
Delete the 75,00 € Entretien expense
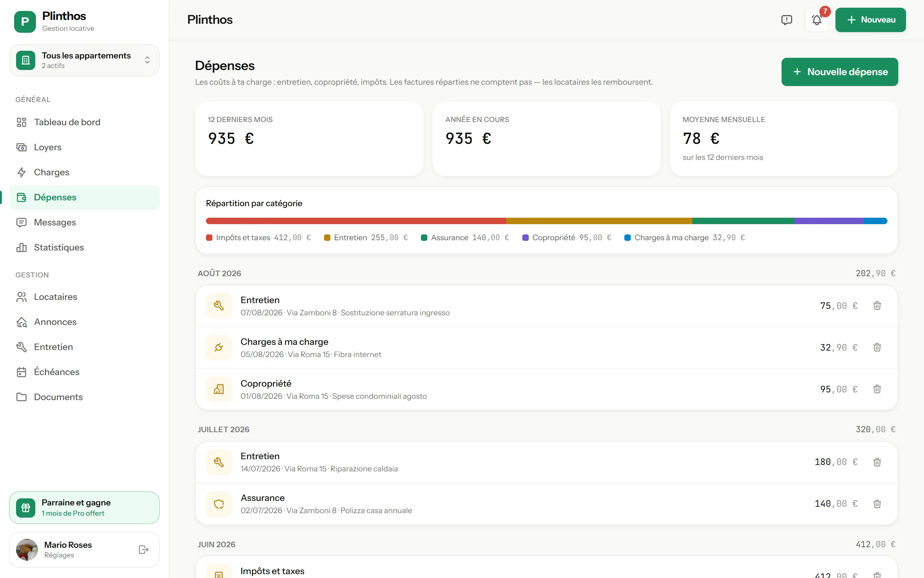tap(877, 306)
